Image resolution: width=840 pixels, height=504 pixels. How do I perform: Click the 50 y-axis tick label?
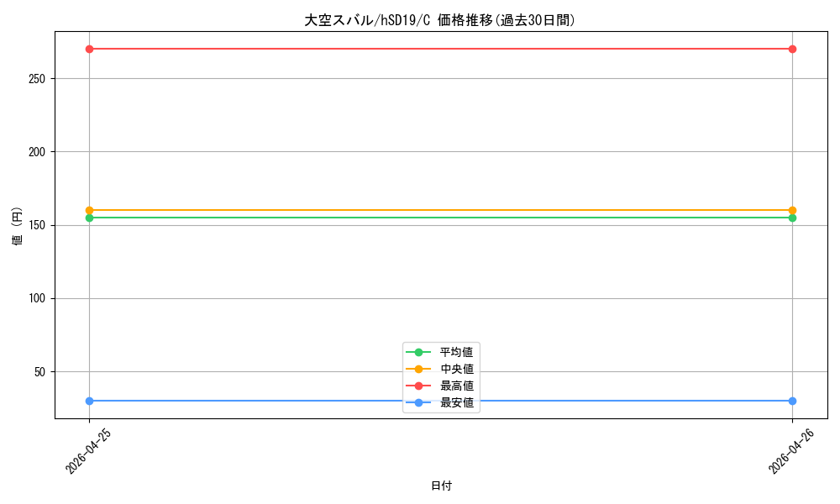point(39,372)
